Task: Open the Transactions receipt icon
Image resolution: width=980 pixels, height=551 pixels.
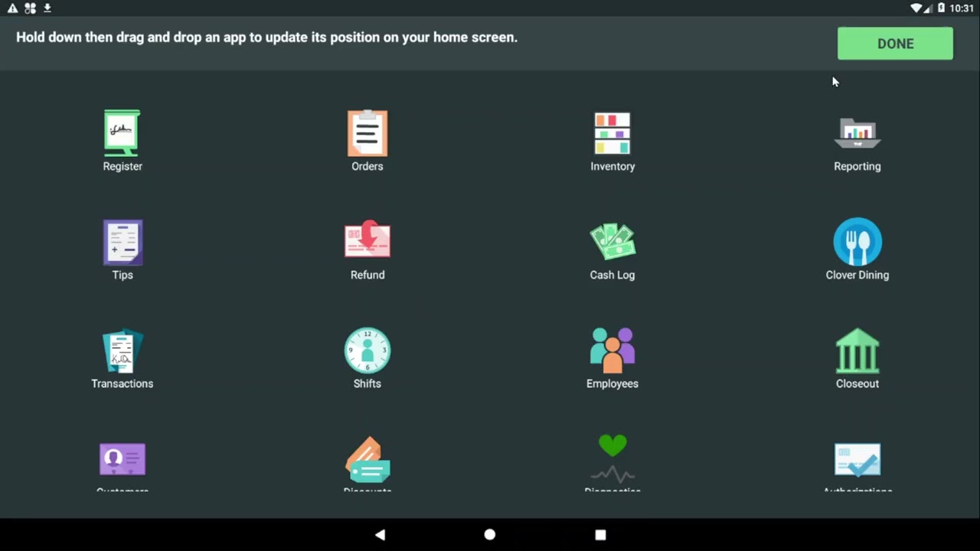Action: tap(122, 350)
